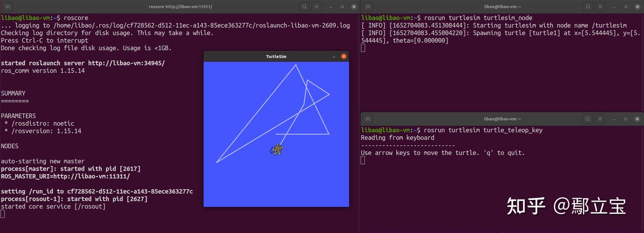Open hamburger menu in teleop_key terminal
The image size is (644, 233).
[x=600, y=119]
